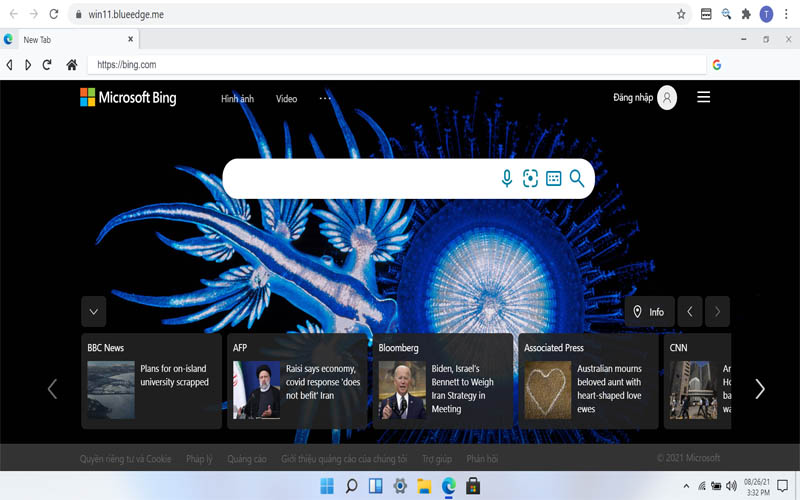800x500 pixels.
Task: Open Quảng cáo footer link
Action: click(247, 459)
